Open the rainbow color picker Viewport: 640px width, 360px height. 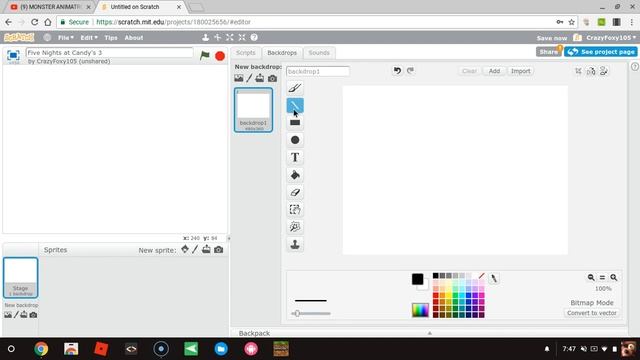click(420, 310)
